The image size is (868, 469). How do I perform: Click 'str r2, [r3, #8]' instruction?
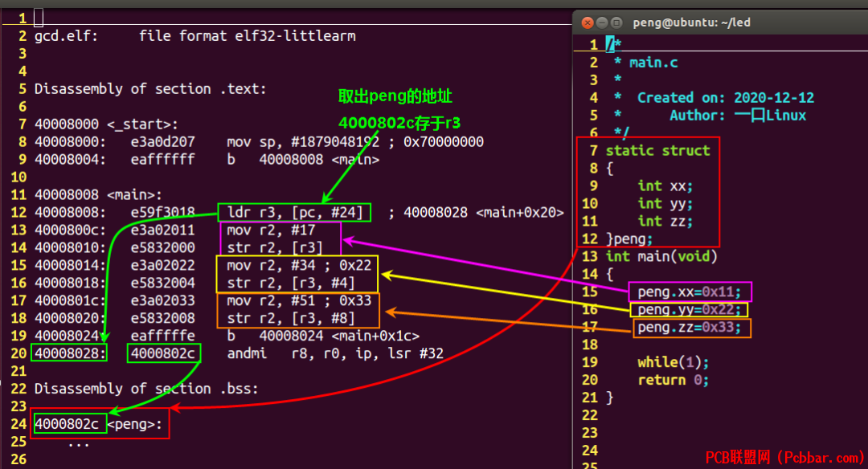click(x=291, y=319)
